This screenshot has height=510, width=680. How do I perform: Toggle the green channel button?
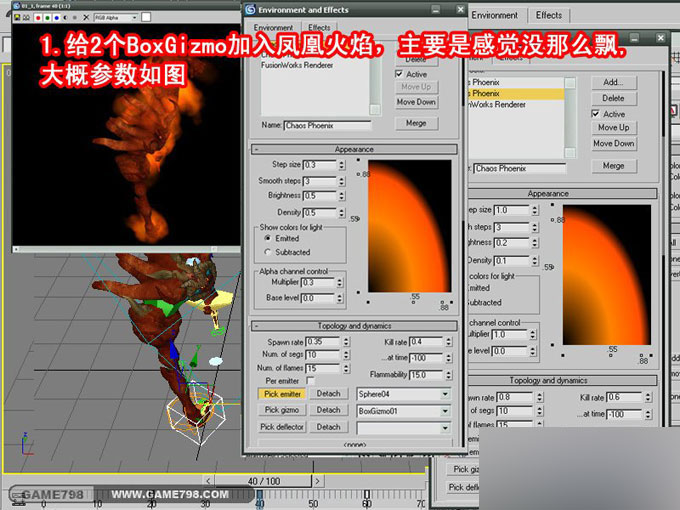[47, 17]
